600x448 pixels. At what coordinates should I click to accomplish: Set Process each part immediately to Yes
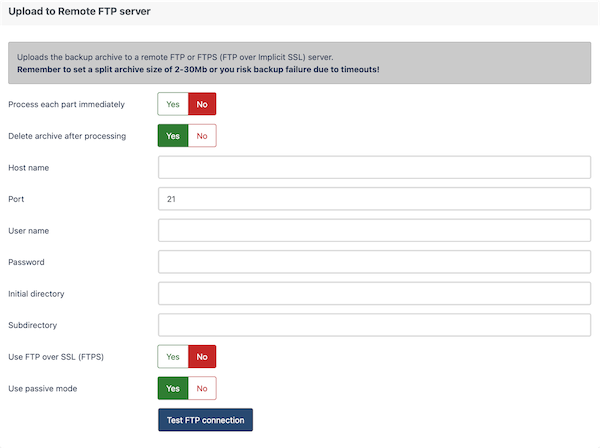point(173,104)
